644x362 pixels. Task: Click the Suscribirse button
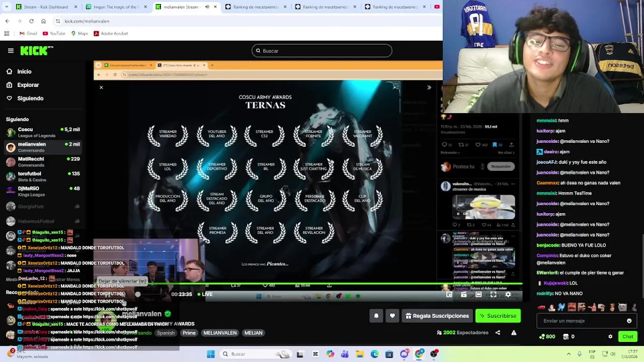498,316
